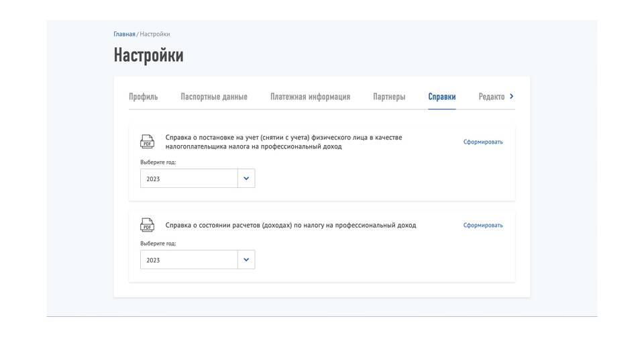Open the partially visible Редакто tab

(491, 97)
